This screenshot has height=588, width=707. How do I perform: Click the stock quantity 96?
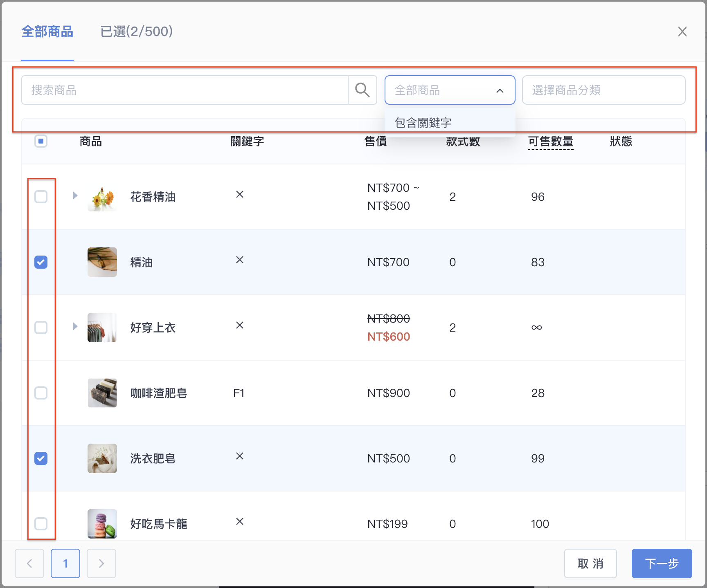click(x=538, y=197)
